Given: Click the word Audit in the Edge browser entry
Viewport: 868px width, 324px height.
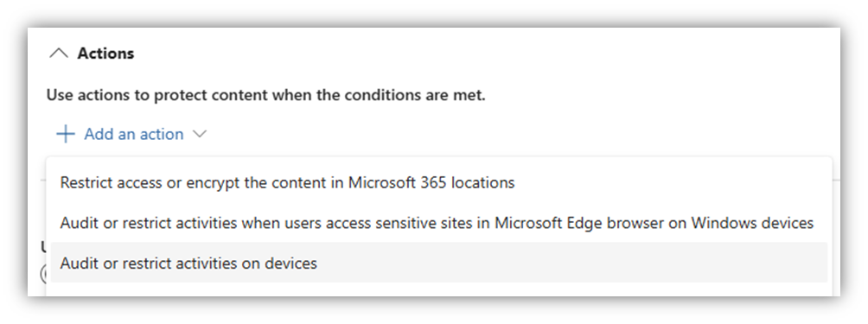Looking at the screenshot, I should tap(76, 223).
